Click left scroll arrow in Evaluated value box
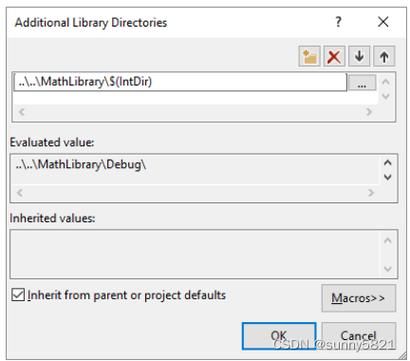410x361 pixels. pyautogui.click(x=20, y=193)
